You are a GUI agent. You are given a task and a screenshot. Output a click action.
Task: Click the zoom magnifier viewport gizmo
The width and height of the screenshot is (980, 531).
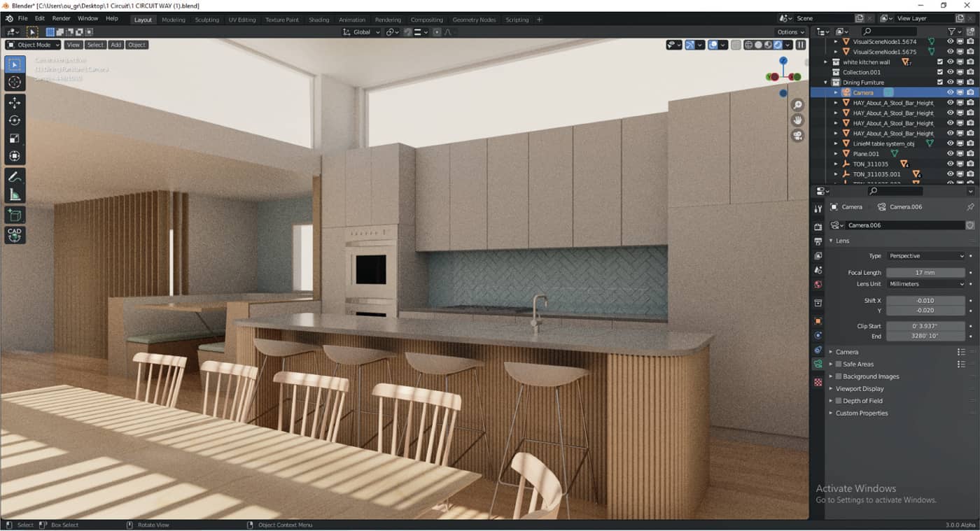797,105
